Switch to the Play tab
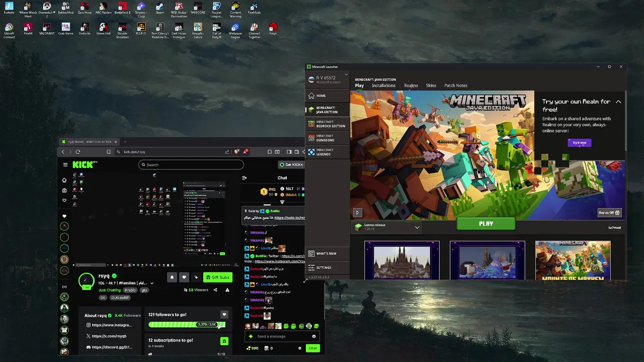 point(359,85)
